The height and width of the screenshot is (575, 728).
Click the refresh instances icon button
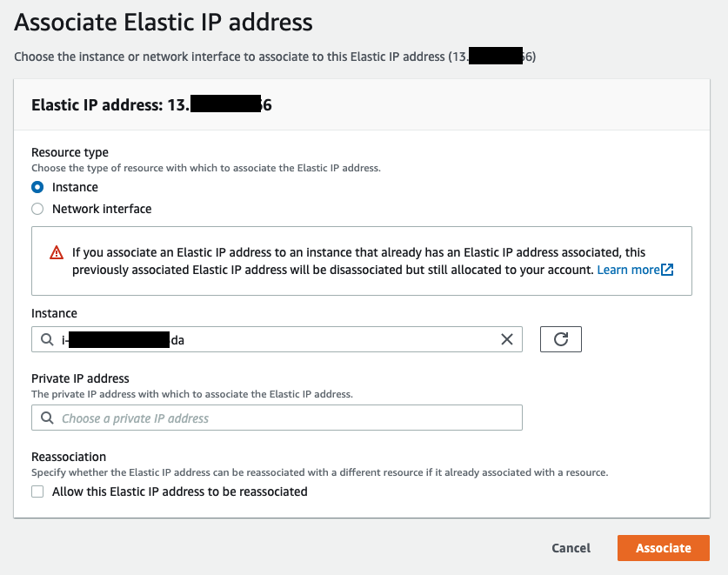pyautogui.click(x=560, y=339)
